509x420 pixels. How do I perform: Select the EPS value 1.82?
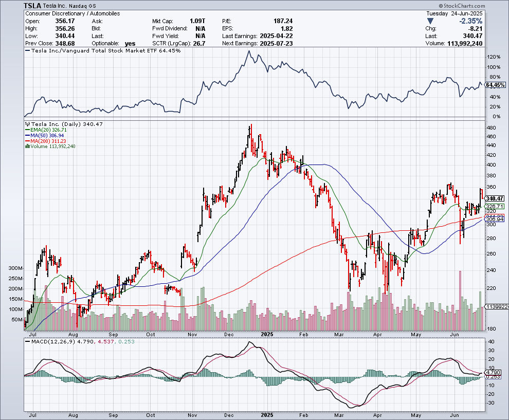(287, 29)
